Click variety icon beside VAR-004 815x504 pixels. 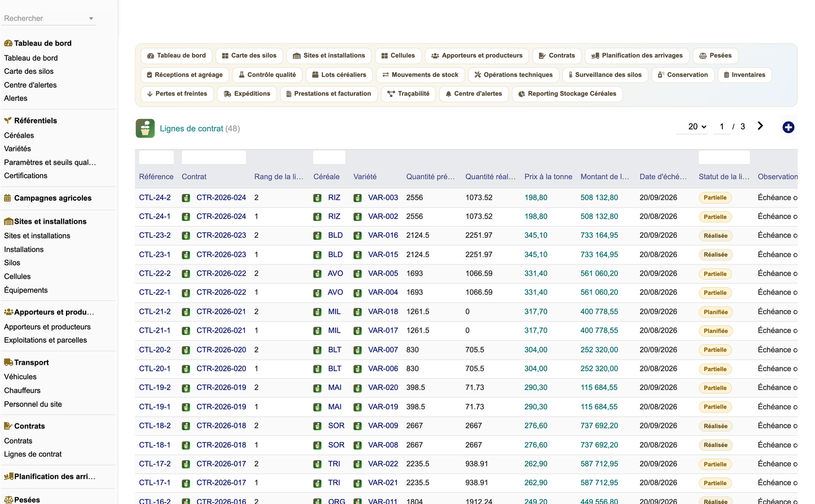click(x=358, y=293)
